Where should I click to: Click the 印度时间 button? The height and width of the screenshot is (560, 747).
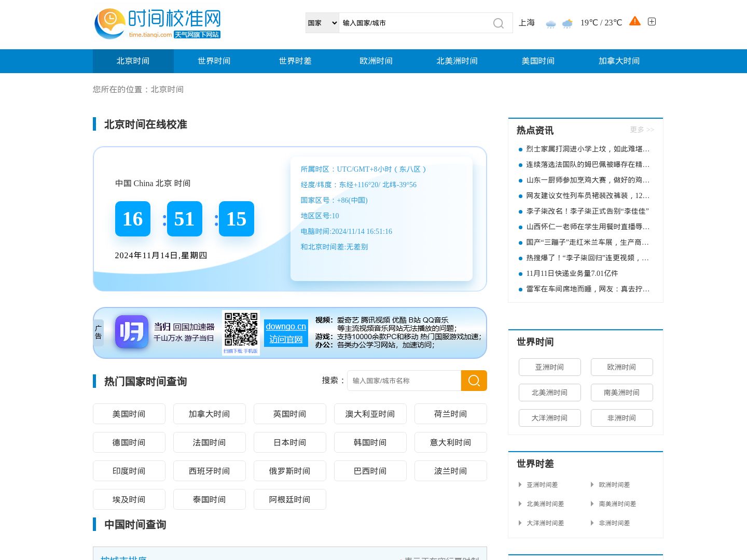129,471
